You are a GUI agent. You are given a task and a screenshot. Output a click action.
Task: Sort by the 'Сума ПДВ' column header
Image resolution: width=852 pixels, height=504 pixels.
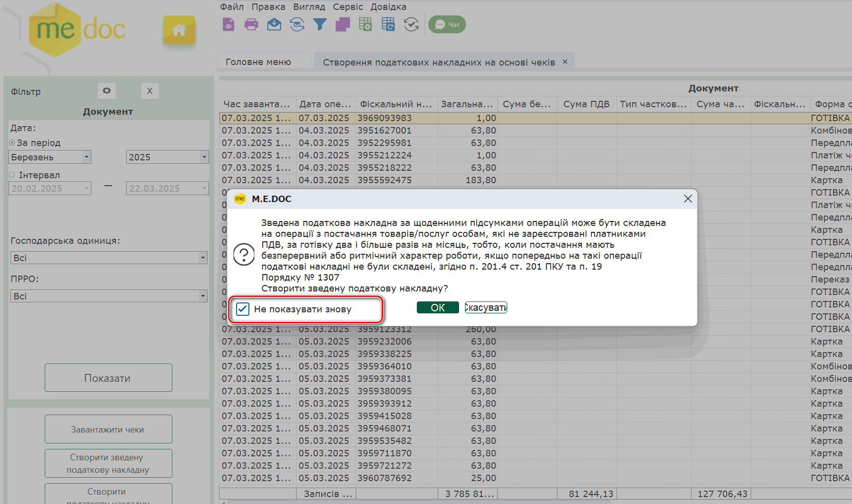point(586,104)
